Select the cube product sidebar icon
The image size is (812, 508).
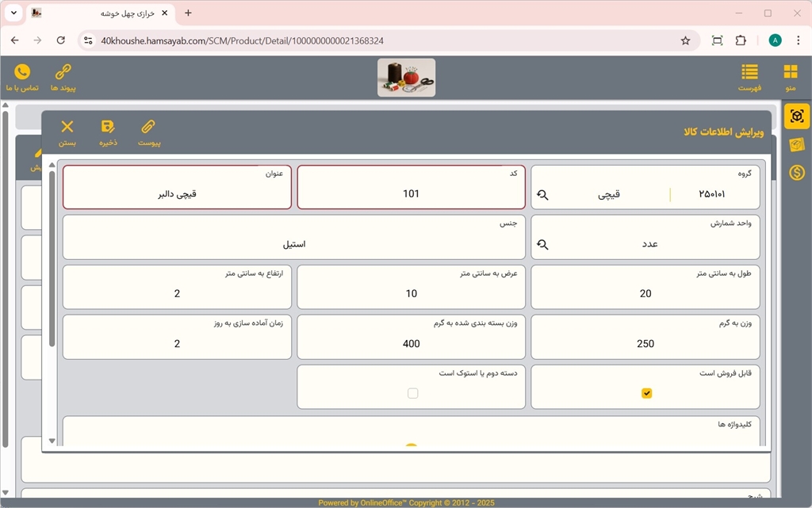tap(797, 116)
